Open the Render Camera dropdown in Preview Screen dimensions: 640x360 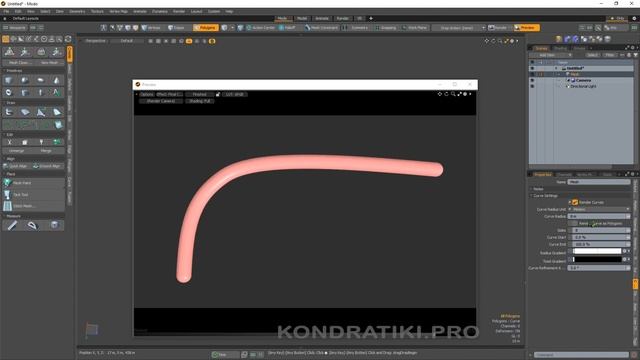[x=161, y=101]
